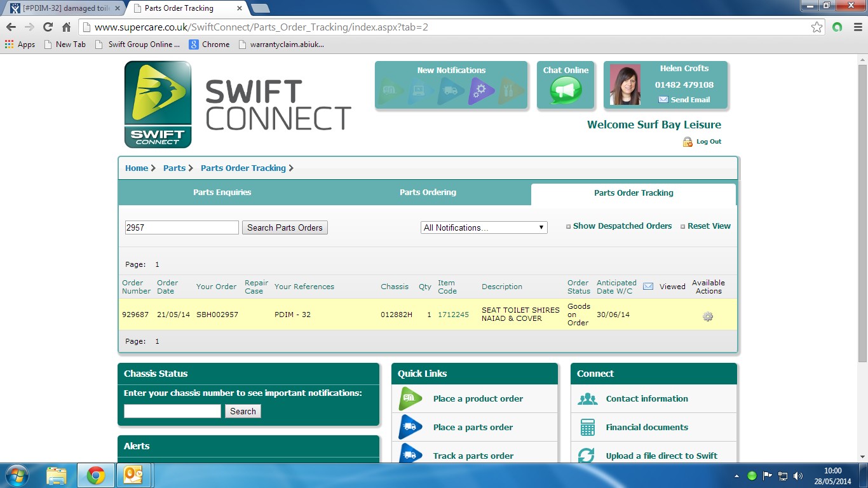Click Helen Crofts' profile photo
Screen dimensions: 868x488
pyautogui.click(x=625, y=85)
